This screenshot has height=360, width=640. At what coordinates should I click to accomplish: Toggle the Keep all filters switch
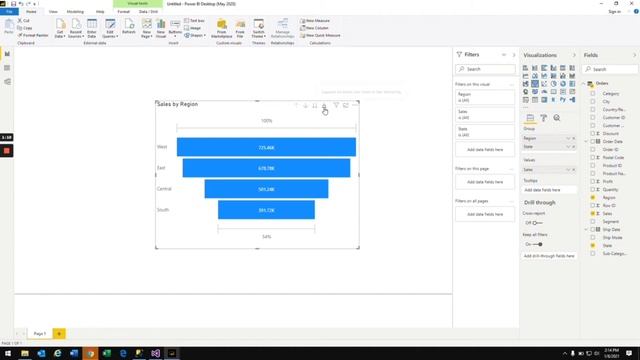[538, 244]
